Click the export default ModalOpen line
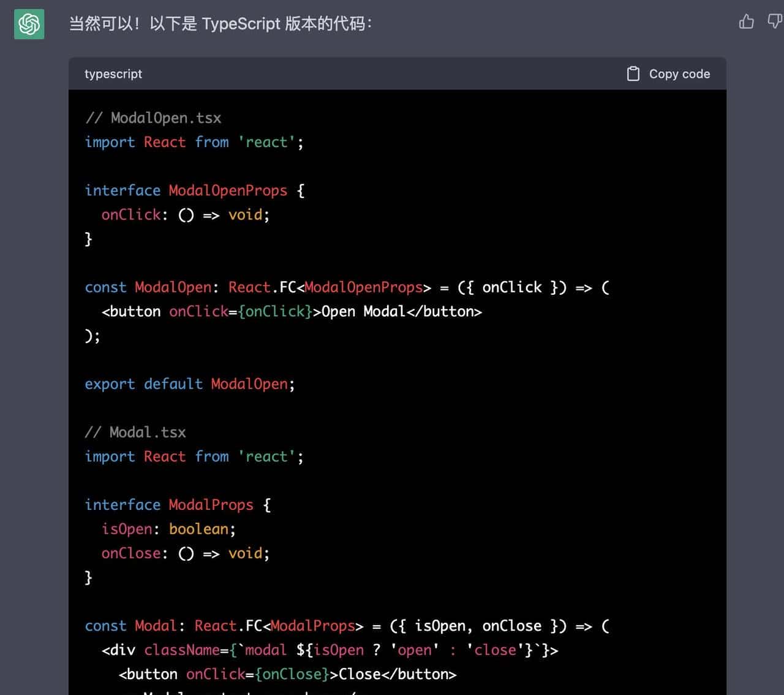Image resolution: width=784 pixels, height=695 pixels. click(187, 384)
